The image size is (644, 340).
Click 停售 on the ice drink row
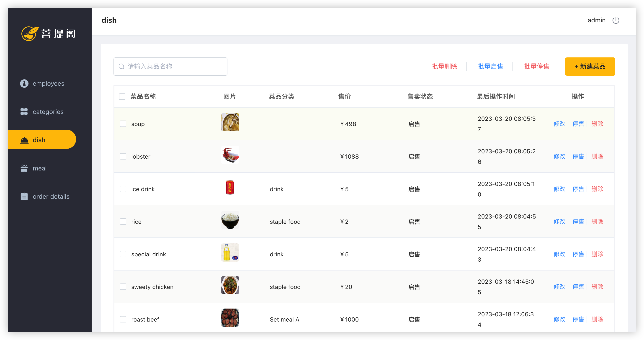(x=578, y=189)
